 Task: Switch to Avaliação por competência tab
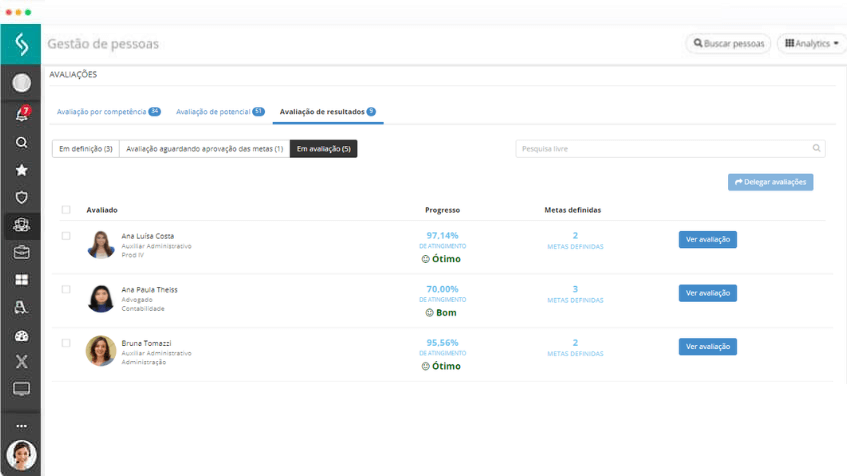(108, 112)
